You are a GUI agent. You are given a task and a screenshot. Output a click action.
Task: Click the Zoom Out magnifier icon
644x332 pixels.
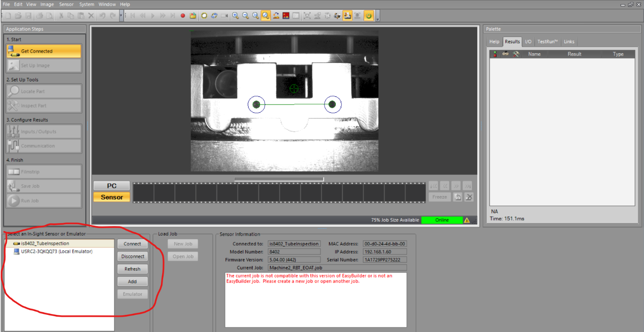[x=245, y=15]
